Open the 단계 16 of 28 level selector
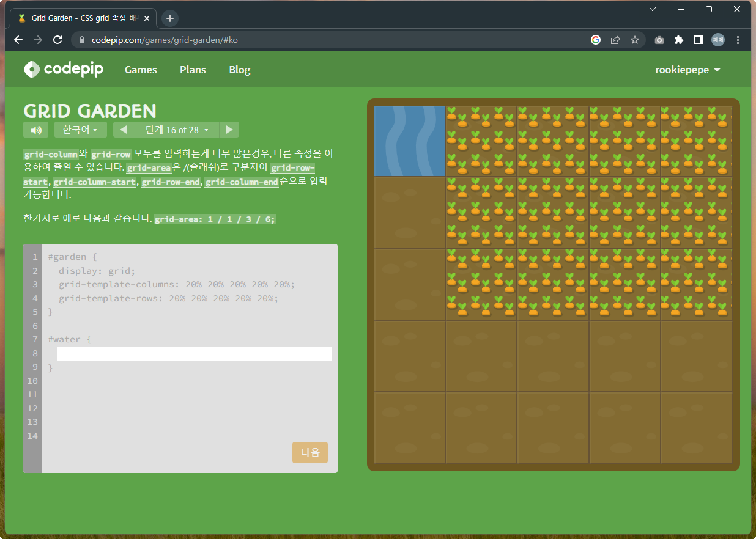This screenshot has width=756, height=539. pos(176,130)
